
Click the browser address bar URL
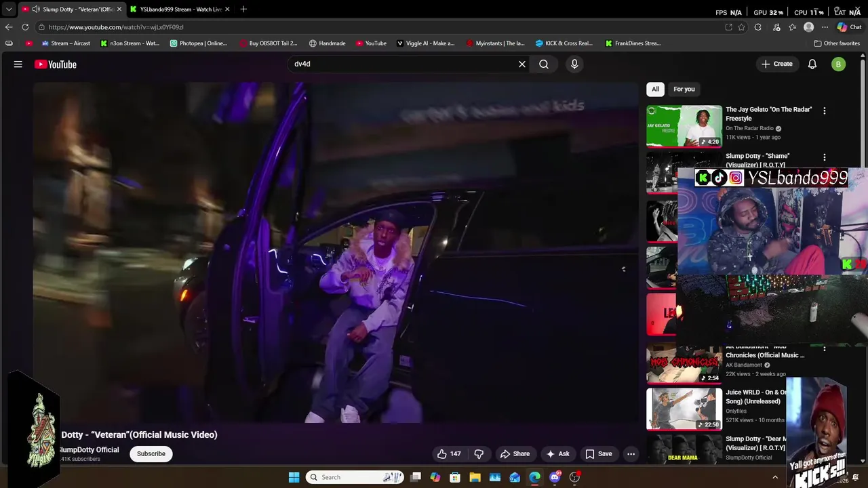pyautogui.click(x=116, y=27)
